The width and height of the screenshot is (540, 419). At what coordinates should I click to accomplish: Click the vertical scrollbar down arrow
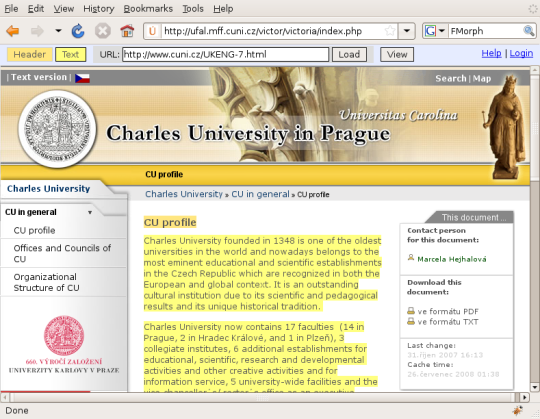coord(534,387)
